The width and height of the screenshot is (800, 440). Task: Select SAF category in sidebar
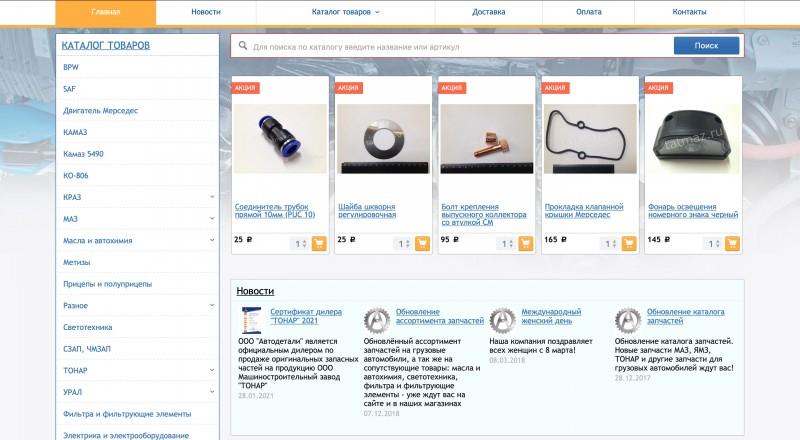coord(69,89)
